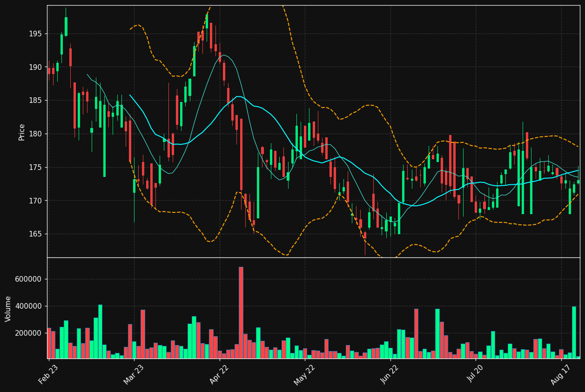
Task: Click the 165 price tick label
Action: [36, 234]
